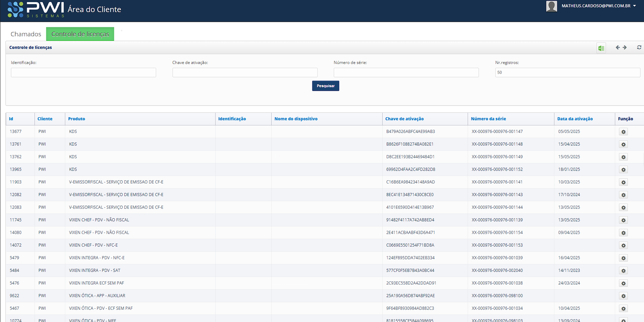Viewport: 644px width, 322px height.
Task: Switch to the Chamados tab
Action: 26,34
